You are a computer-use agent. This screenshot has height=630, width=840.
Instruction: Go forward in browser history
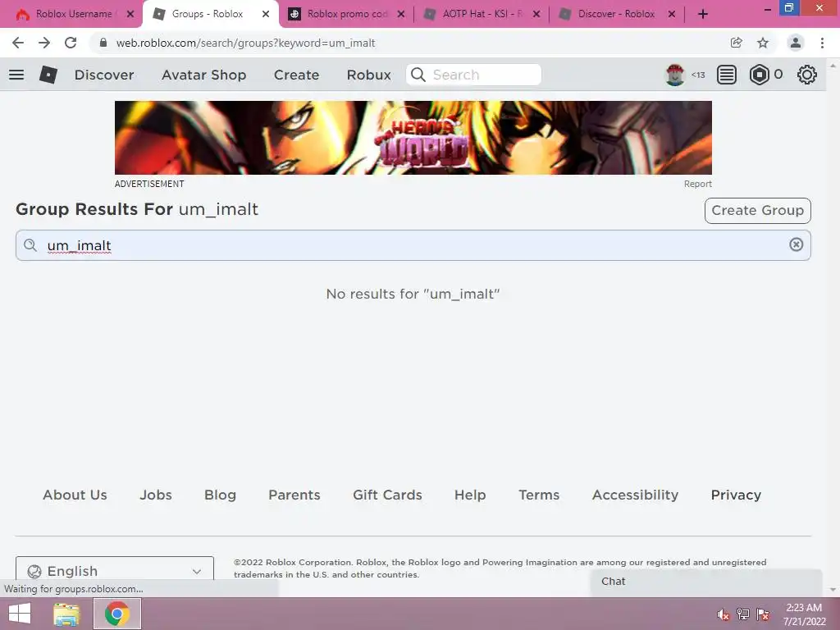point(44,43)
